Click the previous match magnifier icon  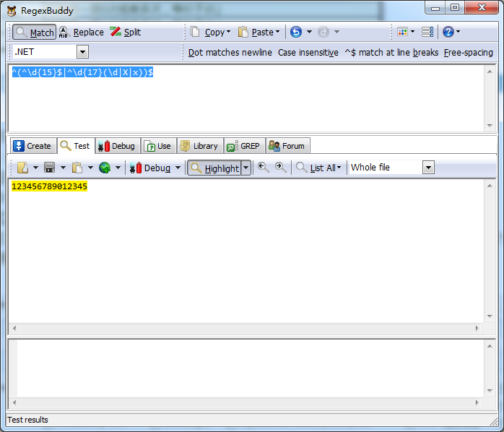tap(264, 168)
